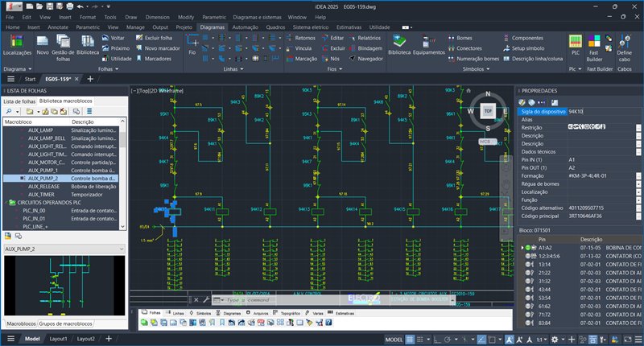Collapse the CIRCUITOS OPERANDOS PLC tree group
Screen dimensions: 644x346
point(7,202)
